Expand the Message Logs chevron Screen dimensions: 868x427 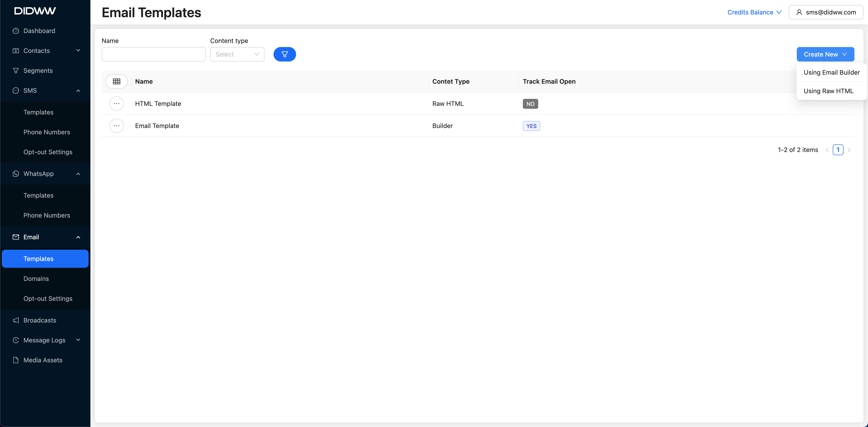coord(78,340)
